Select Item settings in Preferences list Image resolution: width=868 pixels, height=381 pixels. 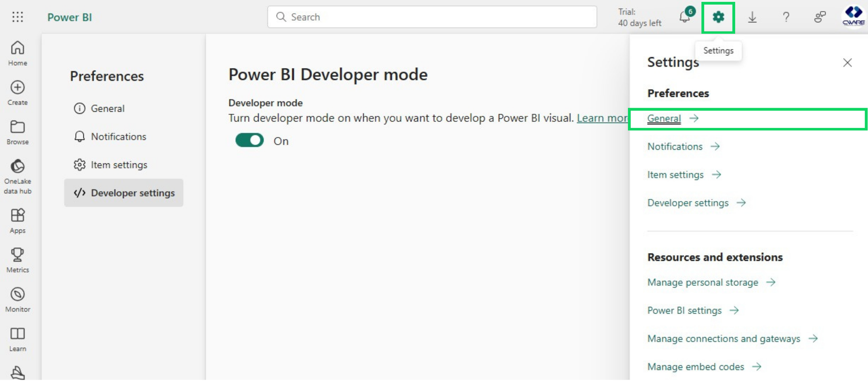pos(119,165)
